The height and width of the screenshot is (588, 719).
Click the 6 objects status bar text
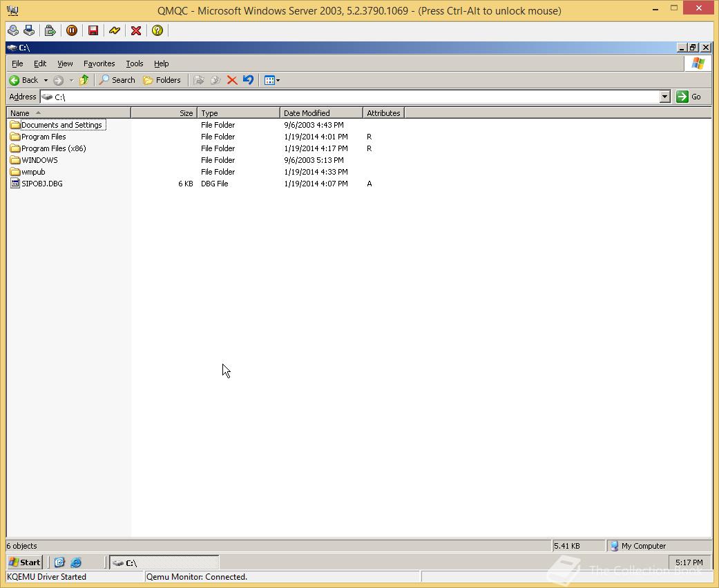pos(21,546)
